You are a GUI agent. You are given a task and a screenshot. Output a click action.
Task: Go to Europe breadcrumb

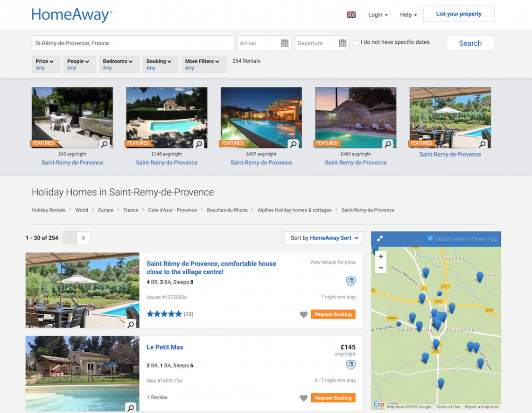pos(106,210)
